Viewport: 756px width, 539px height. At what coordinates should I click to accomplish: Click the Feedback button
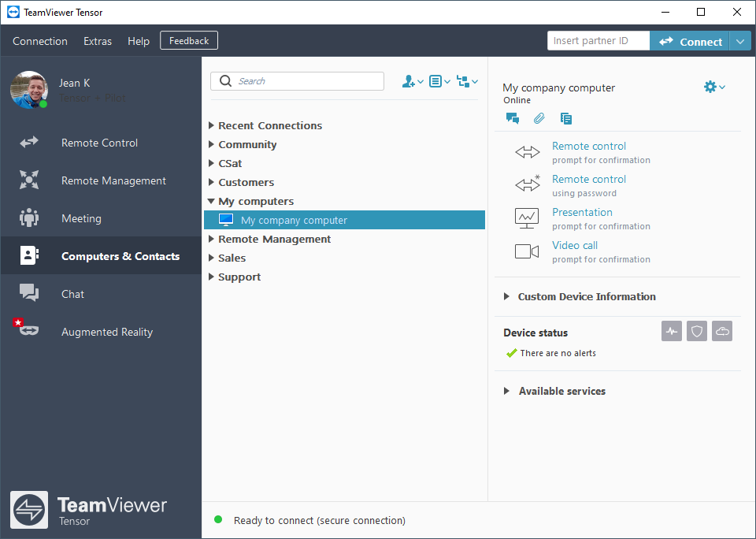[x=189, y=40]
